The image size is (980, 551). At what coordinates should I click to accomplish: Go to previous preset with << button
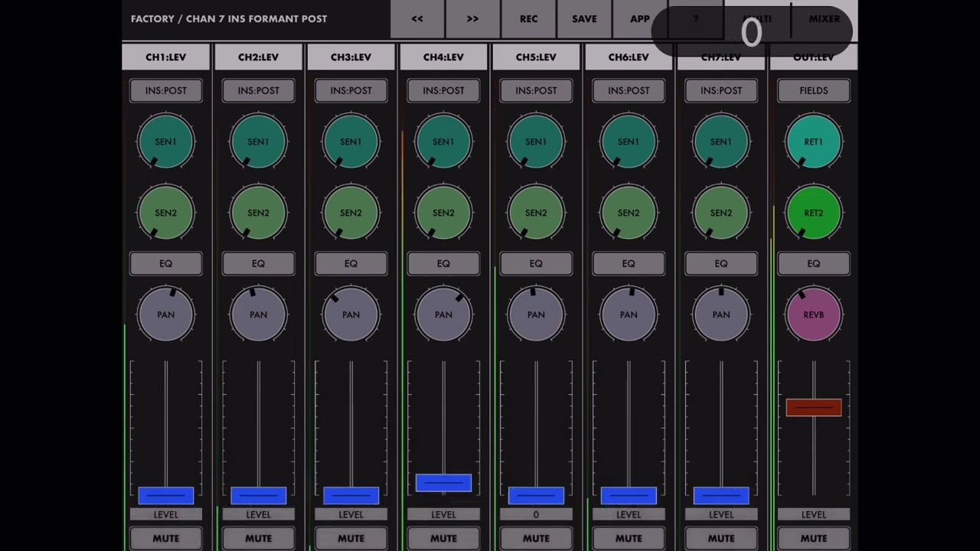click(417, 19)
